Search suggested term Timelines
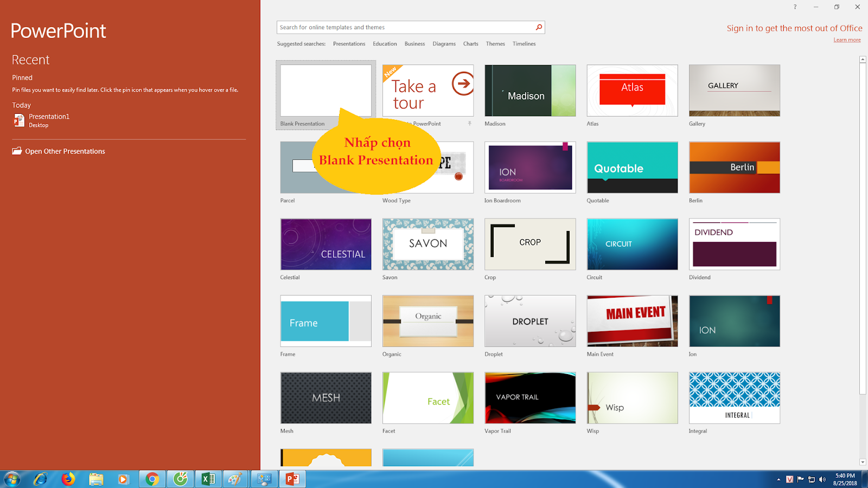Viewport: 868px width, 488px height. [524, 44]
